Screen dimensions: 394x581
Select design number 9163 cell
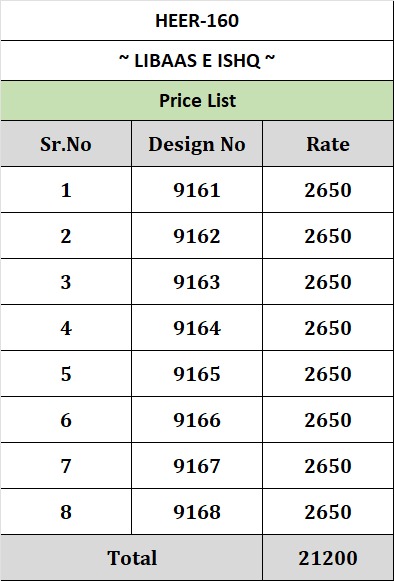tap(197, 282)
